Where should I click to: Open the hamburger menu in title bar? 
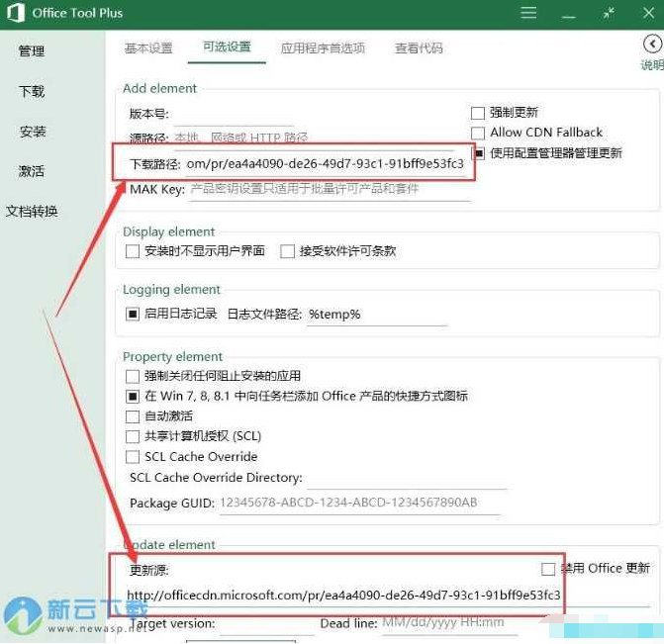[528, 13]
